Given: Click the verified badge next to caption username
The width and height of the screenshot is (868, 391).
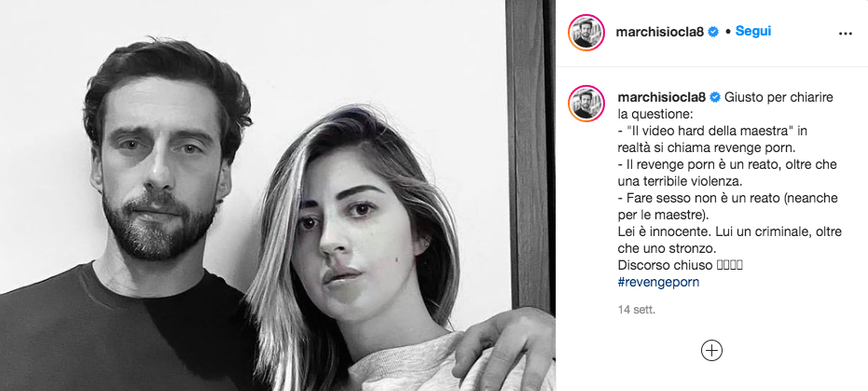Looking at the screenshot, I should 715,98.
